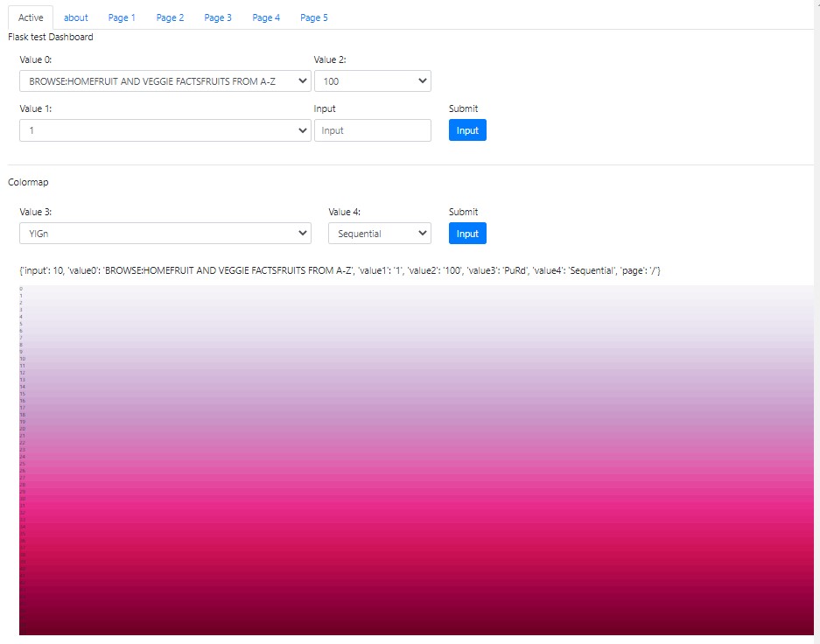
Task: Expand the Value 1 dropdown
Action: pos(165,129)
